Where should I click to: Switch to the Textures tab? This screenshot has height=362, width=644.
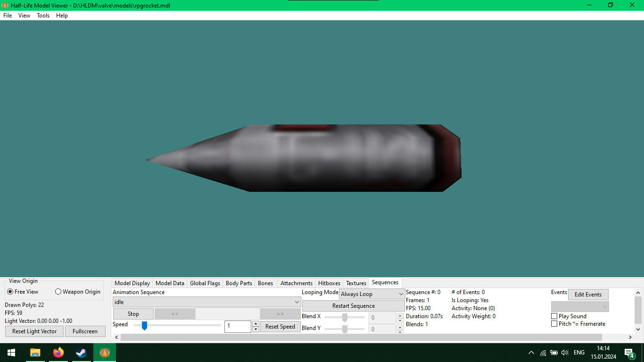click(x=356, y=283)
